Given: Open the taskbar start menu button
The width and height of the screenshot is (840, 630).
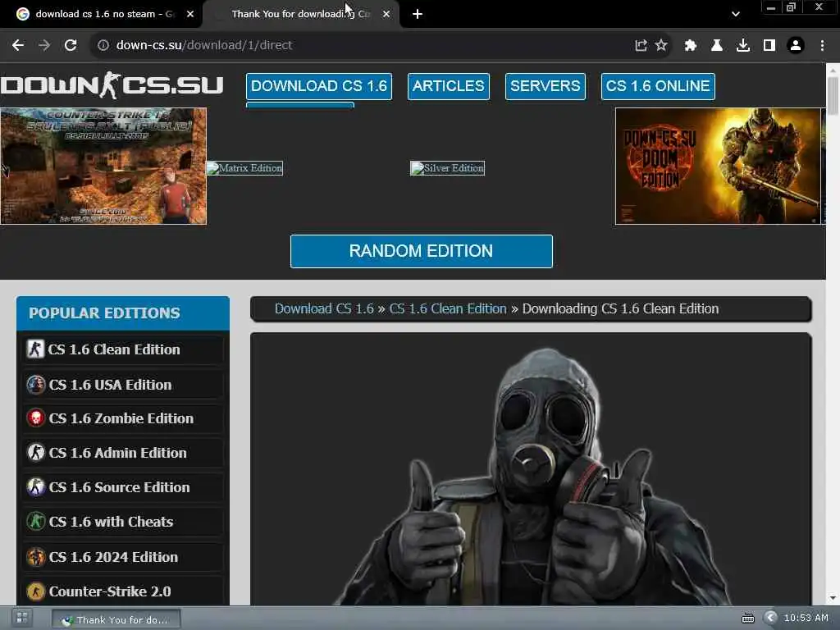Looking at the screenshot, I should [22, 619].
